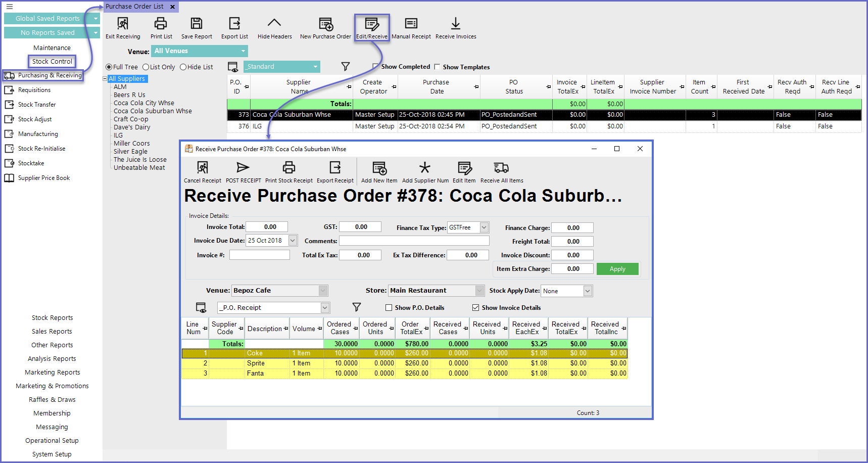This screenshot has height=463, width=868.
Task: Open the Sales Reports menu
Action: 52,331
